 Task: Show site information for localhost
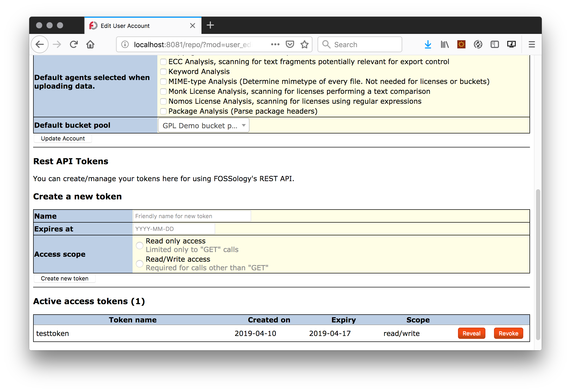click(x=125, y=45)
